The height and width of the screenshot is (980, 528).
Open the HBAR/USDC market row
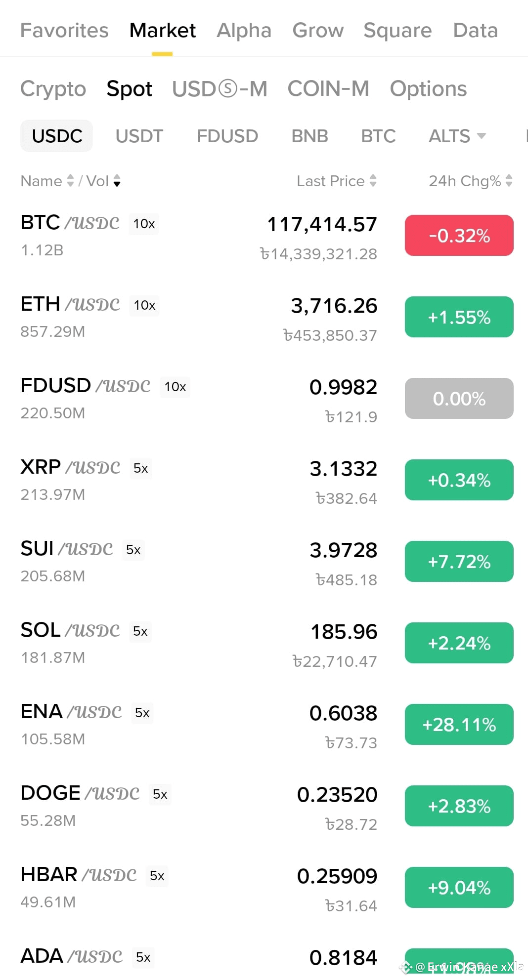coord(264,888)
